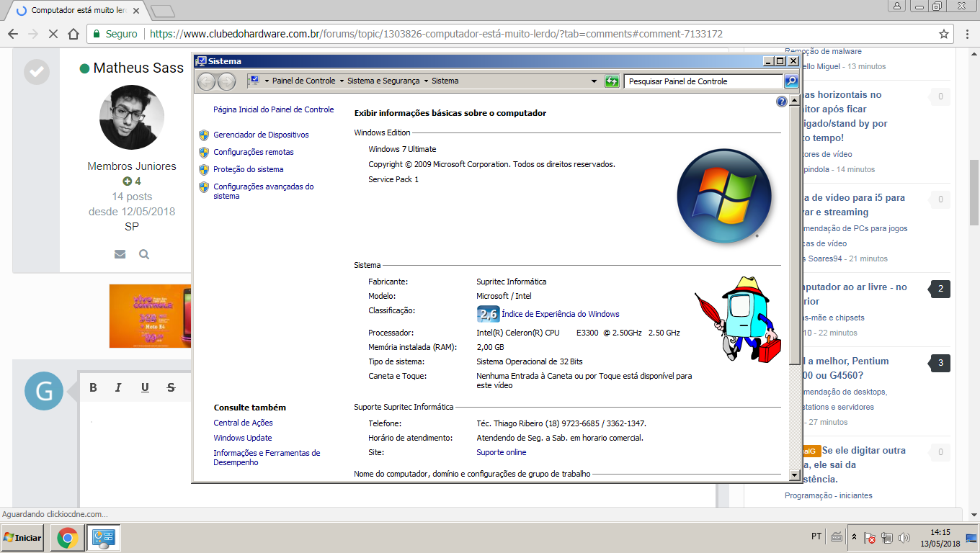Go to Painel de Controle in the breadcrumb
Screen dimensions: 980x553
pyautogui.click(x=303, y=81)
